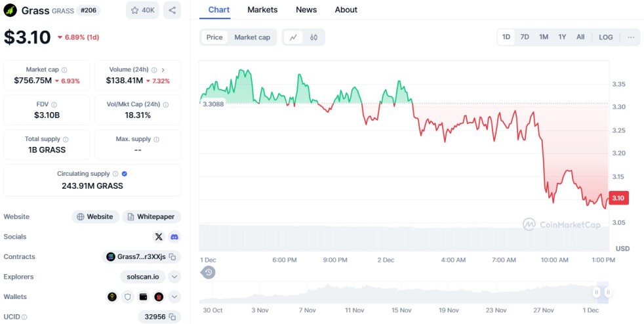Click the chart history clock icon
644x324 pixels.
[x=209, y=272]
